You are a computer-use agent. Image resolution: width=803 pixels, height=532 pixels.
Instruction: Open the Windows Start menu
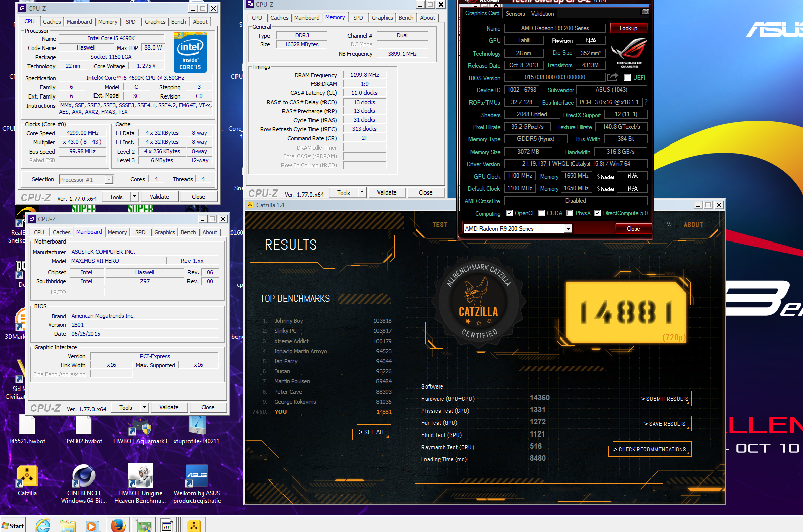click(13, 526)
